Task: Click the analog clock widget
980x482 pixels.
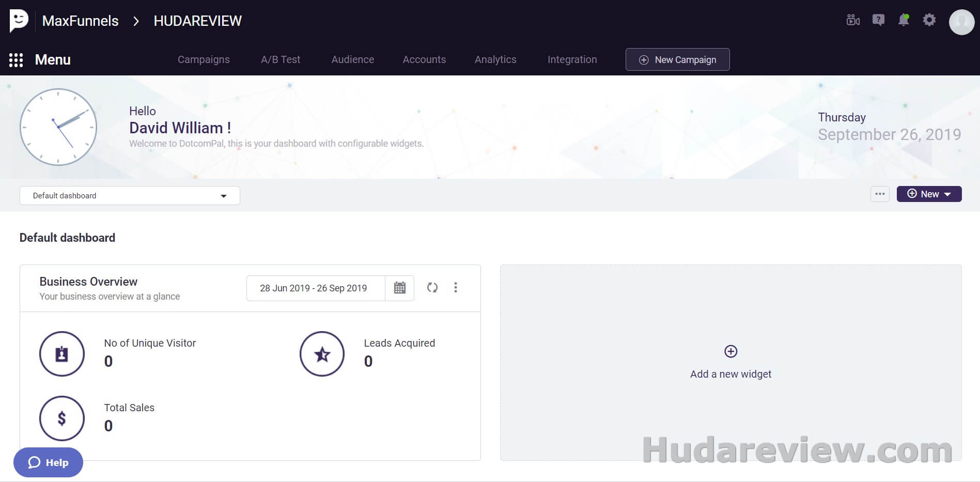Action: coord(58,127)
